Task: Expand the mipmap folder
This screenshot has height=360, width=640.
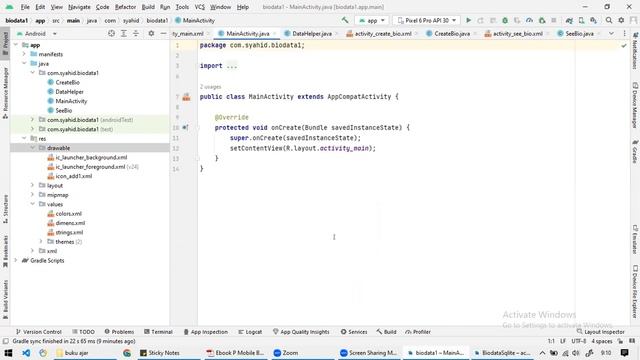Action: pyautogui.click(x=33, y=195)
